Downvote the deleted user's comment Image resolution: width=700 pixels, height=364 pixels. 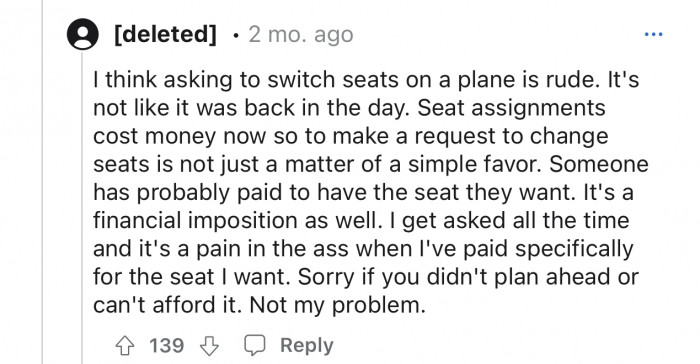tap(209, 346)
